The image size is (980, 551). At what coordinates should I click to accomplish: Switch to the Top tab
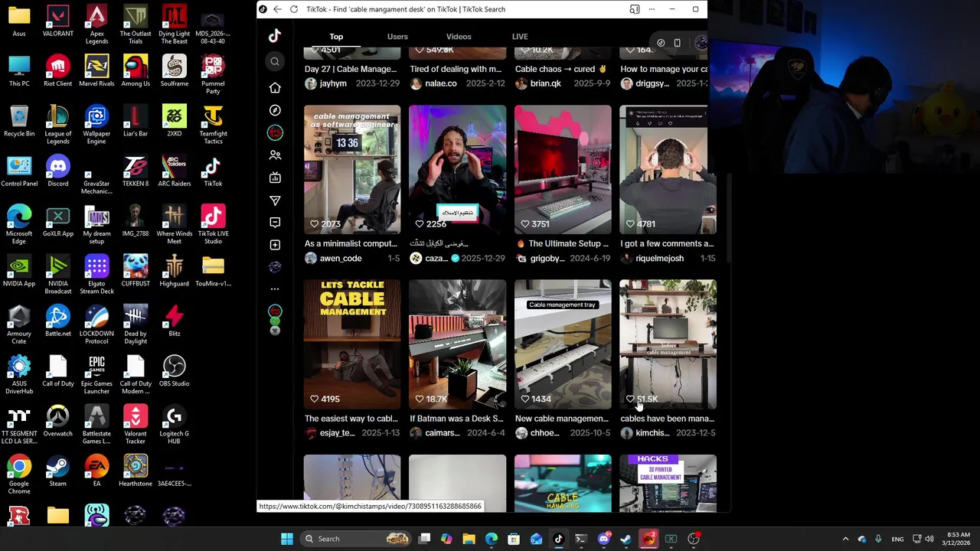coord(336,37)
